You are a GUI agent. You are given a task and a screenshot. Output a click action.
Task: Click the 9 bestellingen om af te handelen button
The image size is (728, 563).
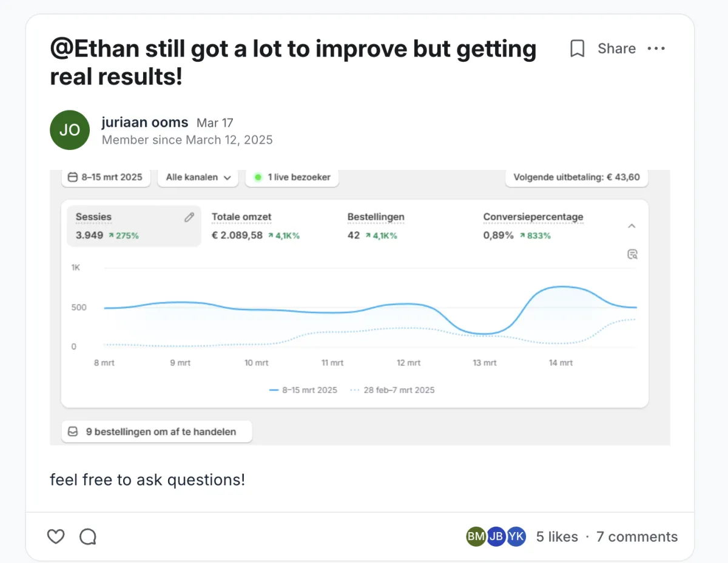[157, 432]
